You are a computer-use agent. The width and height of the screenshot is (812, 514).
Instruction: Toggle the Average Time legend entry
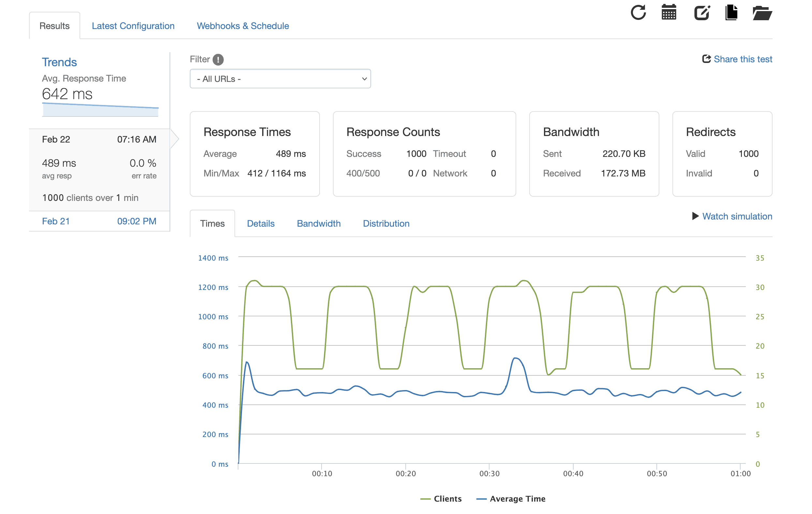coord(511,498)
